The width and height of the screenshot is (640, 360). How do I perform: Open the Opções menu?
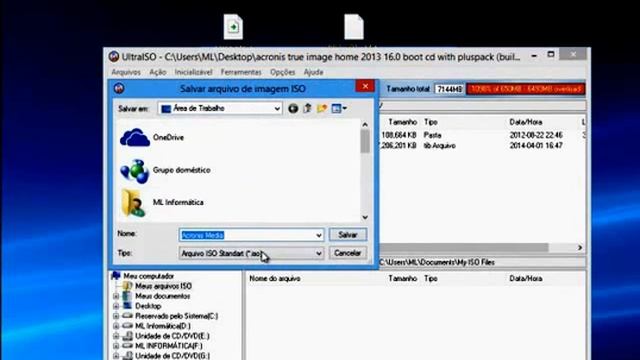point(282,72)
